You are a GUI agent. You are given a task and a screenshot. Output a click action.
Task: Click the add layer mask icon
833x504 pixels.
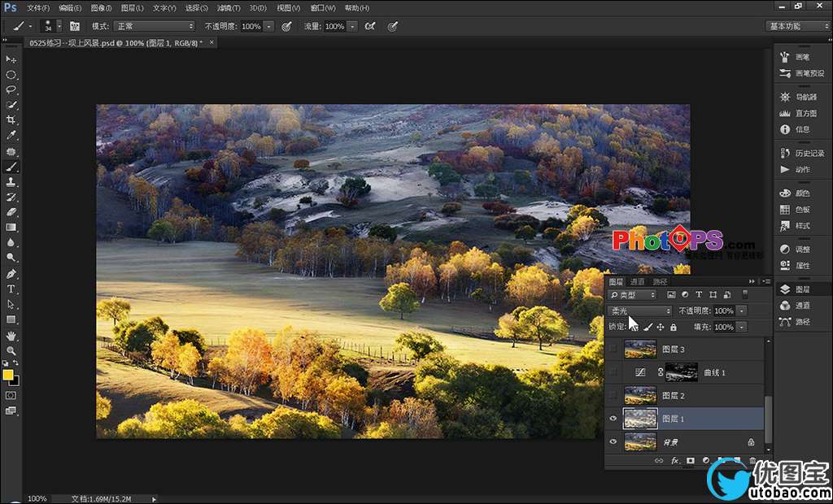(x=690, y=460)
